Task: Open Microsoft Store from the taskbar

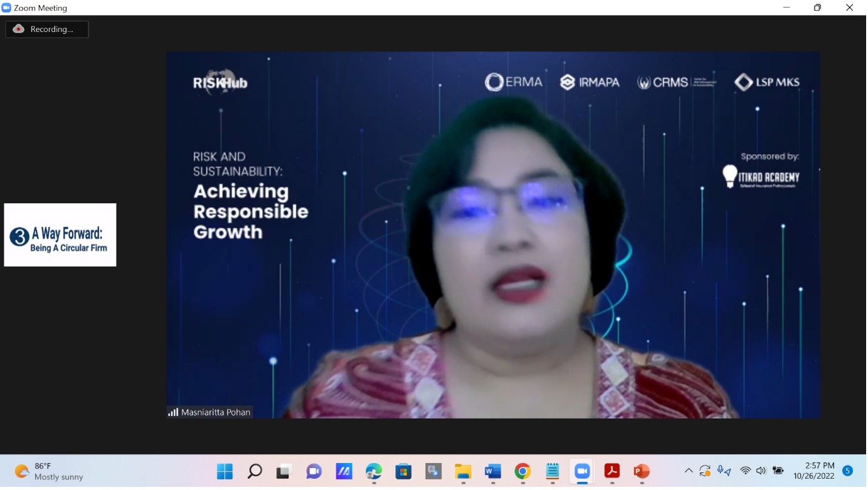Action: [x=403, y=471]
